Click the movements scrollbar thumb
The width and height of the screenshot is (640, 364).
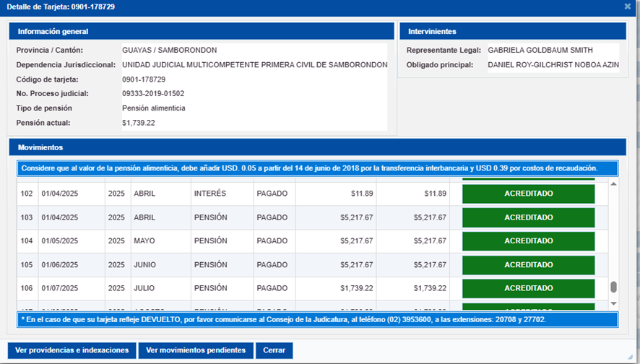[614, 287]
